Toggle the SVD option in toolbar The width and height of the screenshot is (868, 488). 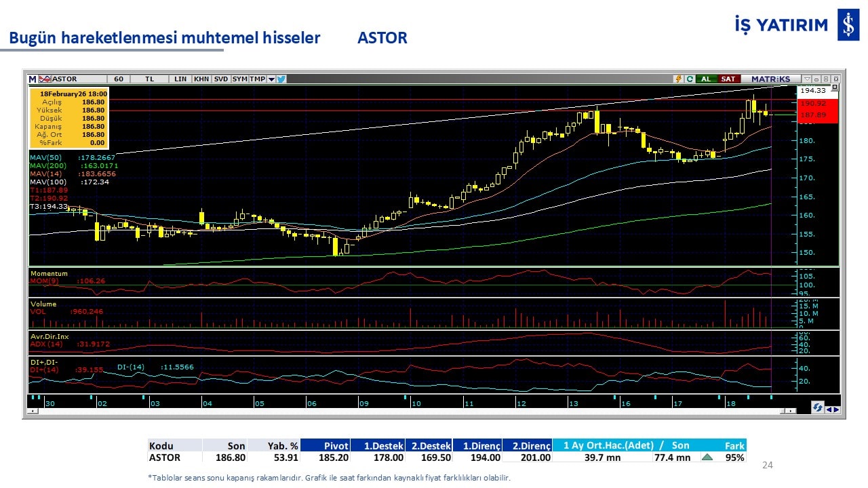(221, 79)
